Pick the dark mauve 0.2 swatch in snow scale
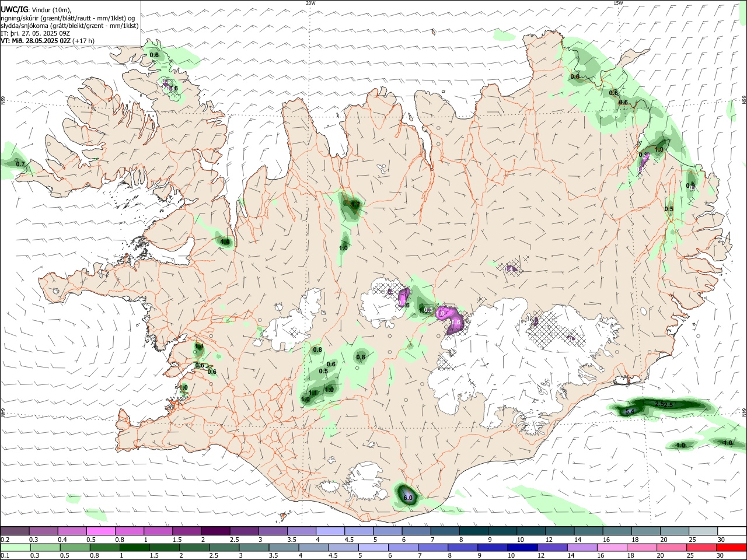This screenshot has width=747, height=560. point(15,531)
